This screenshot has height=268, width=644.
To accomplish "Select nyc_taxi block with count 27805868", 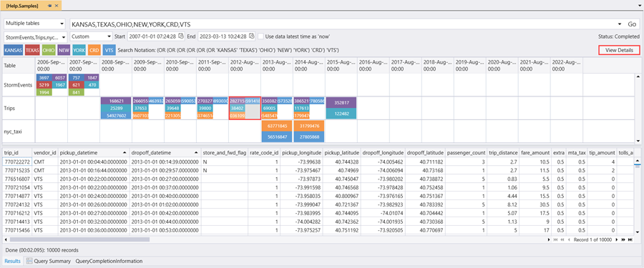I will (x=309, y=137).
